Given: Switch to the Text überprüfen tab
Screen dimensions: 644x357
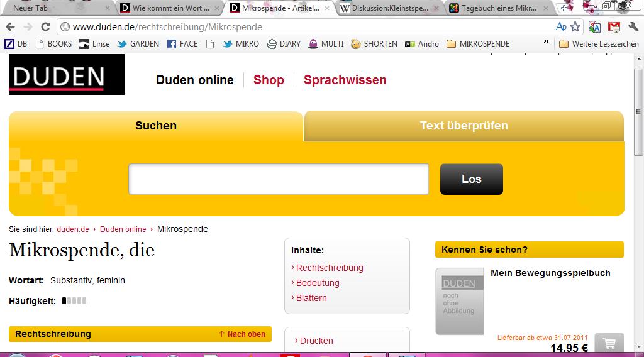Looking at the screenshot, I should tap(464, 126).
